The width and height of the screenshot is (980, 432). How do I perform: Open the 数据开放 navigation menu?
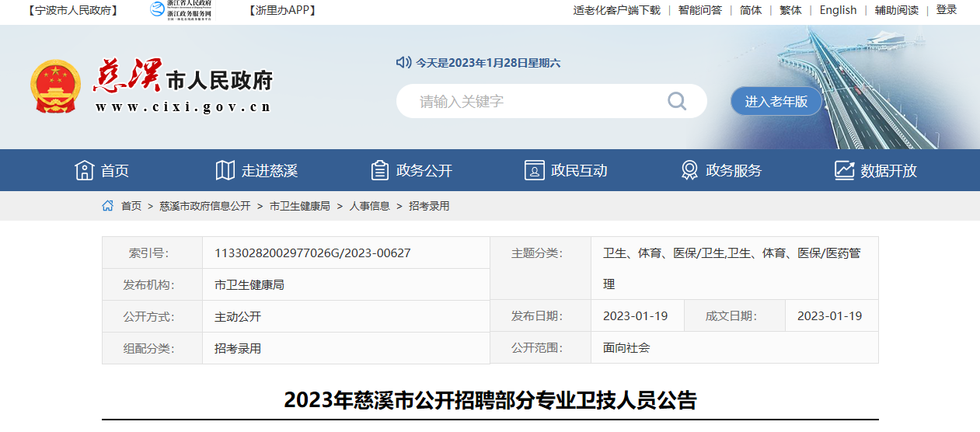click(888, 171)
